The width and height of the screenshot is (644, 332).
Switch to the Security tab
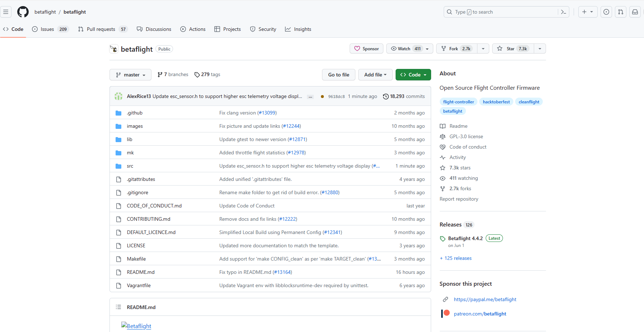(x=263, y=29)
